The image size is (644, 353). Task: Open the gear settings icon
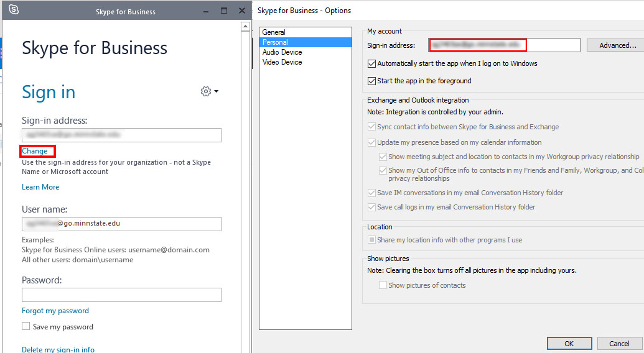(x=205, y=91)
